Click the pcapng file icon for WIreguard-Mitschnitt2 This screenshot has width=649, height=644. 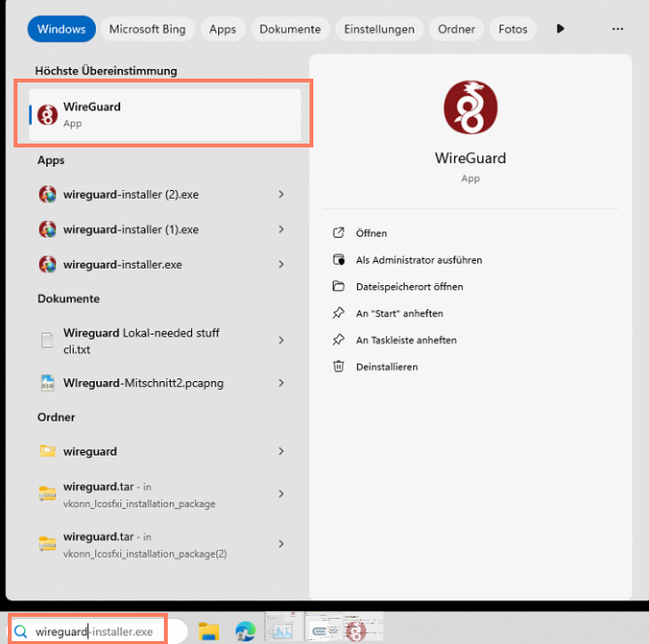click(48, 383)
